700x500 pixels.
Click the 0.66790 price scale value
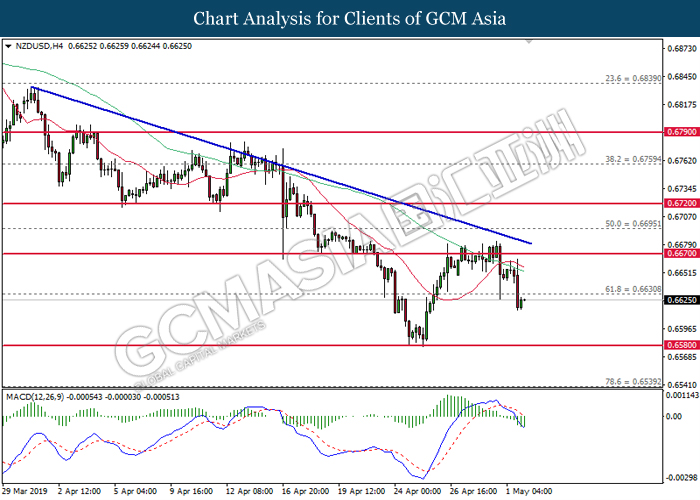(x=682, y=245)
